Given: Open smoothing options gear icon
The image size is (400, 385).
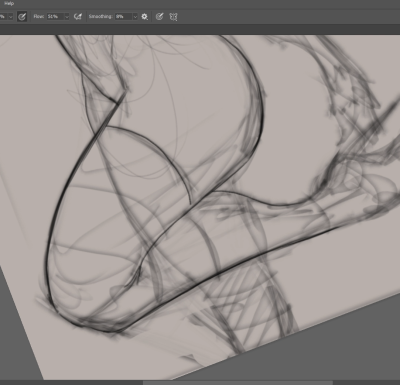Looking at the screenshot, I should click(x=145, y=17).
